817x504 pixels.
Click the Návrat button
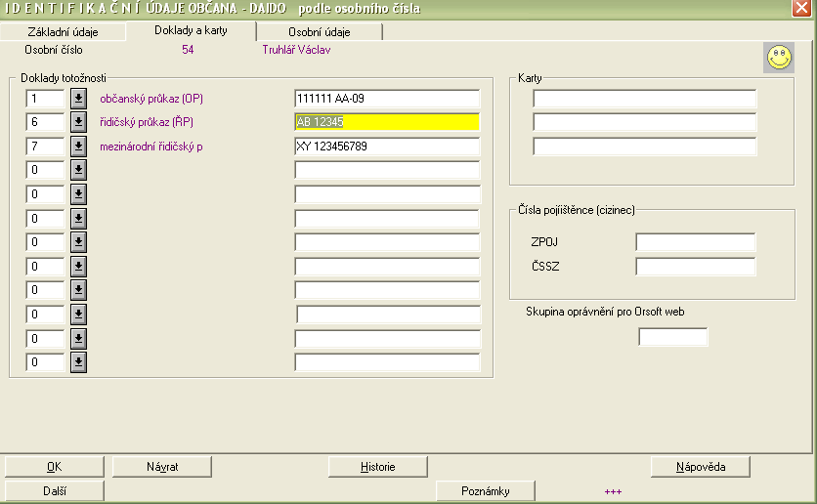[162, 467]
